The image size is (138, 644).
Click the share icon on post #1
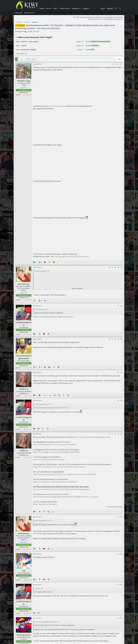tap(118, 64)
